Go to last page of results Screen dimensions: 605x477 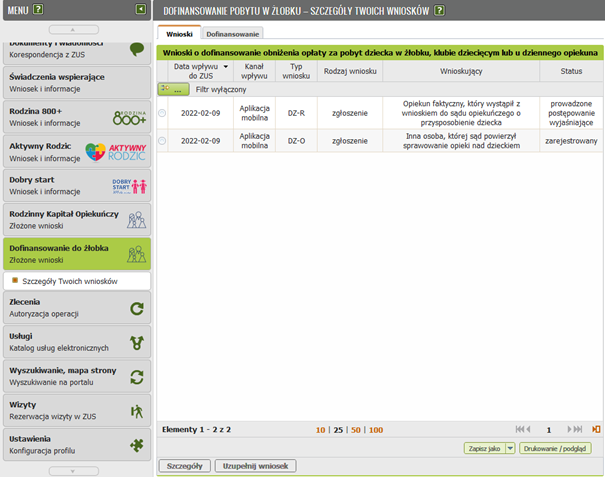578,430
